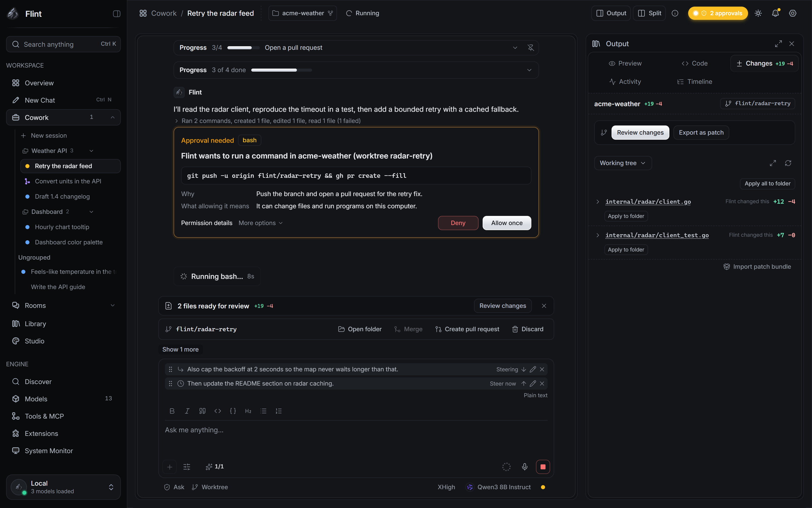The image size is (812, 508).
Task: Expand internal/radar/client_test.go diff
Action: [x=597, y=235]
